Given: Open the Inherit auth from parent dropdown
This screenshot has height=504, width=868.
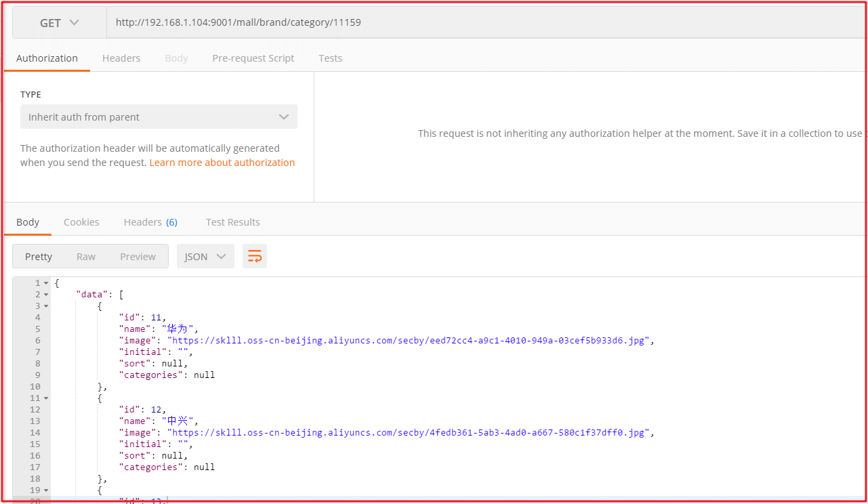Looking at the screenshot, I should coord(159,117).
